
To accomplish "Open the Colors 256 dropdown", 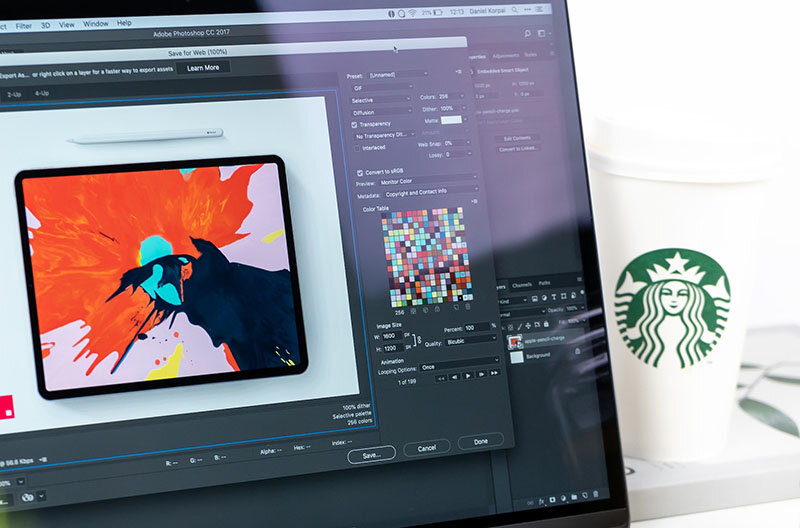I will (451, 96).
